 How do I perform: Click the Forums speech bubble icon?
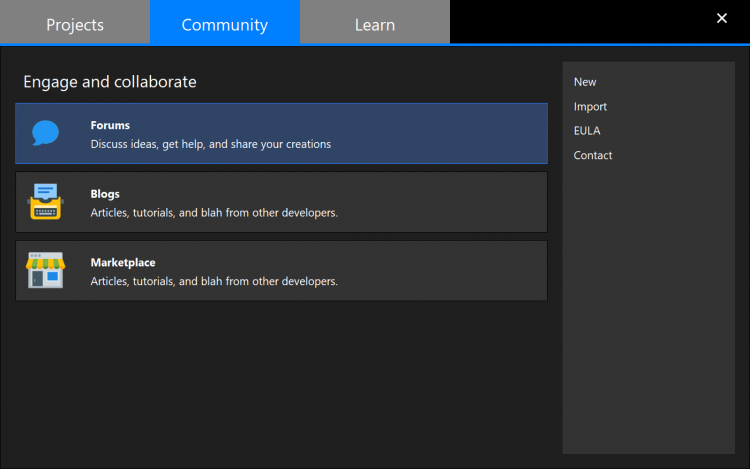(x=45, y=133)
